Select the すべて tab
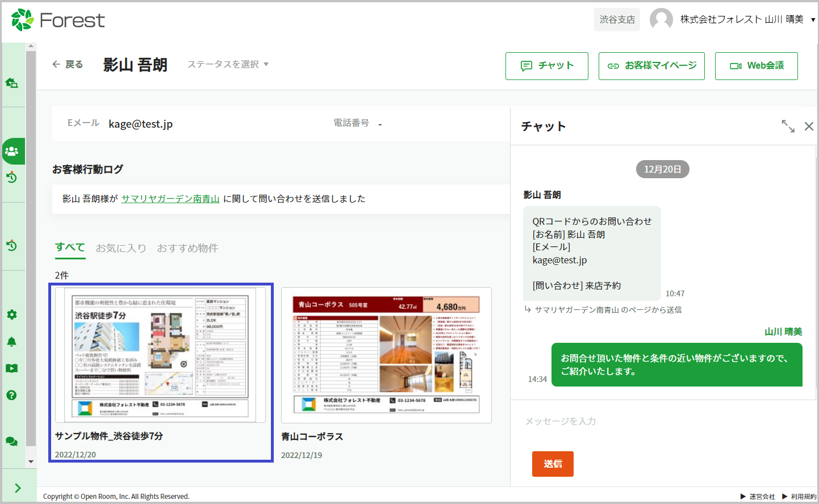The image size is (819, 504). click(70, 247)
